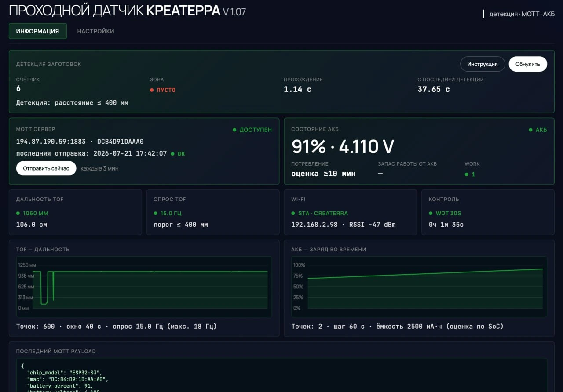563x392 pixels.
Task: Reset counter with Обнулить button
Action: point(528,64)
